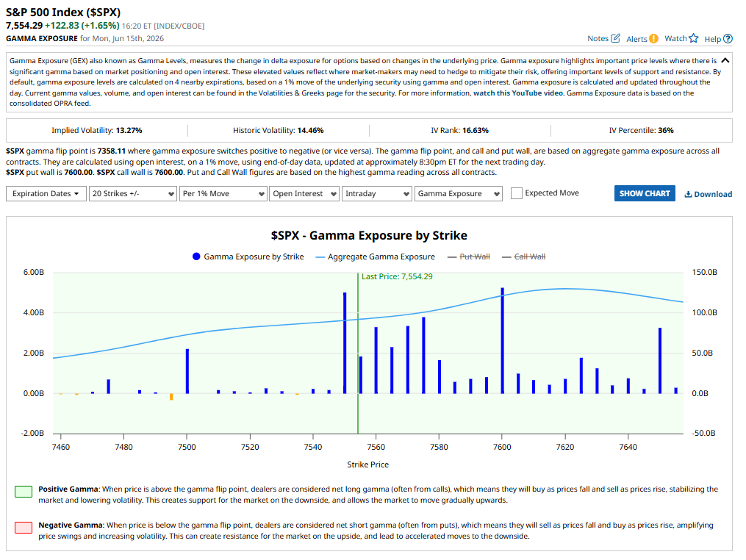Open the watch this YouTube video link
The width and height of the screenshot is (746, 560).
click(x=518, y=93)
